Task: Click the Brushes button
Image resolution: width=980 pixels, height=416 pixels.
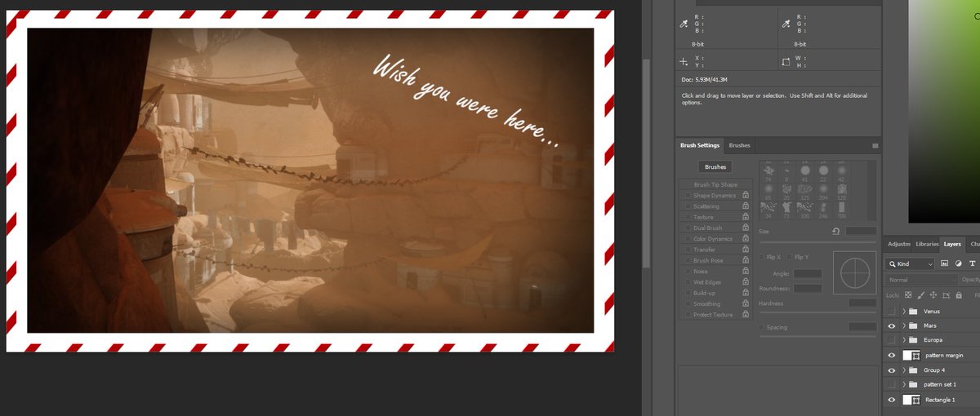Action: (715, 167)
